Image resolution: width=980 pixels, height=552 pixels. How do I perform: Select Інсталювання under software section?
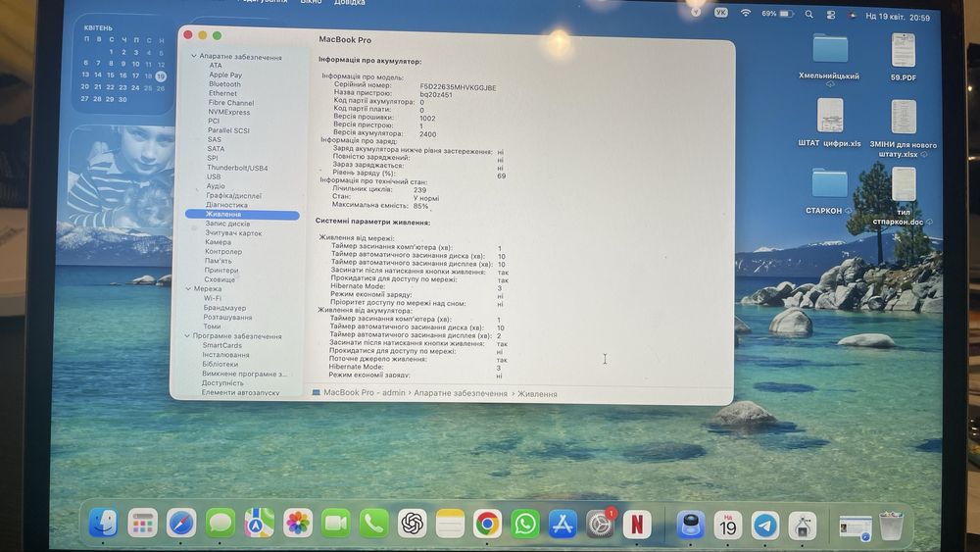point(225,355)
